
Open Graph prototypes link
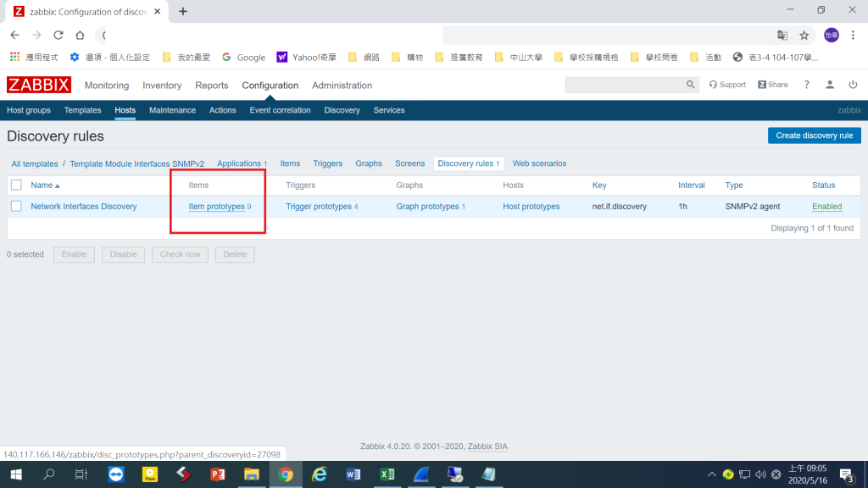[427, 207]
